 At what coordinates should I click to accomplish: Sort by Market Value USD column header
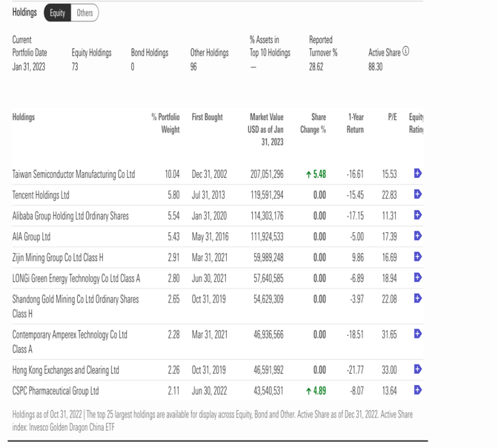pos(266,129)
